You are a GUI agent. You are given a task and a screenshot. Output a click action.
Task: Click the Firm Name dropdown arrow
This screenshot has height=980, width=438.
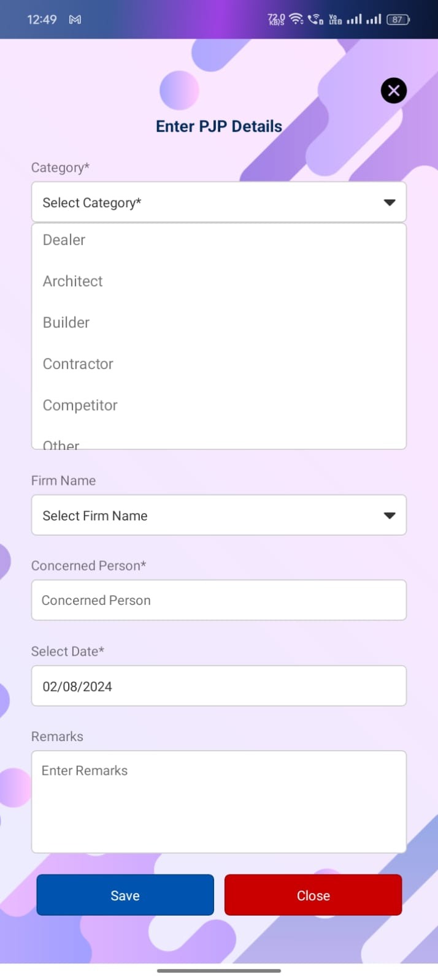point(389,515)
